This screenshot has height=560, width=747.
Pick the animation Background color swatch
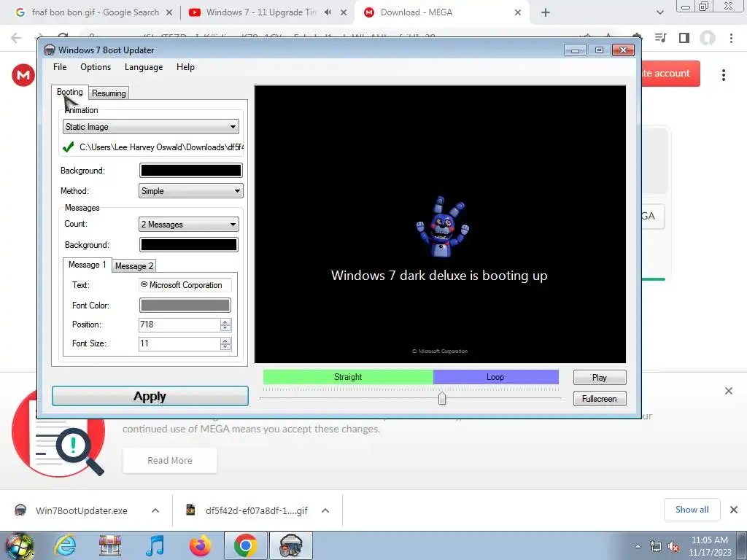pos(190,171)
